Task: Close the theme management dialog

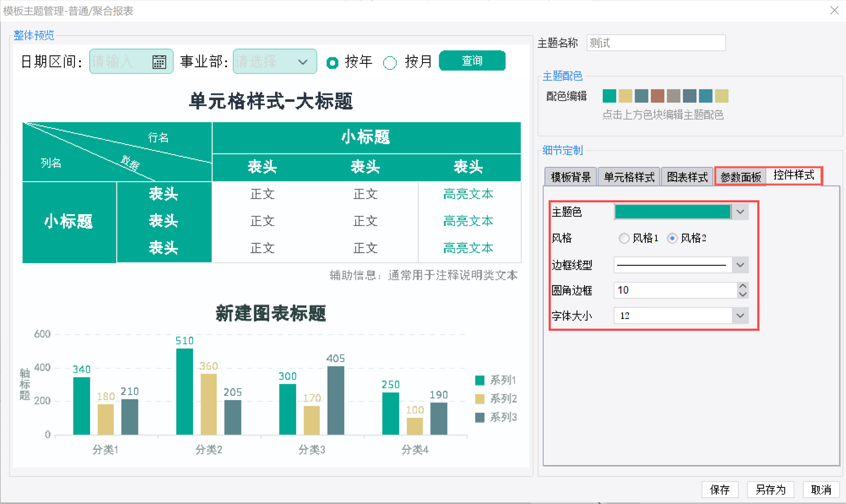Action: [834, 11]
